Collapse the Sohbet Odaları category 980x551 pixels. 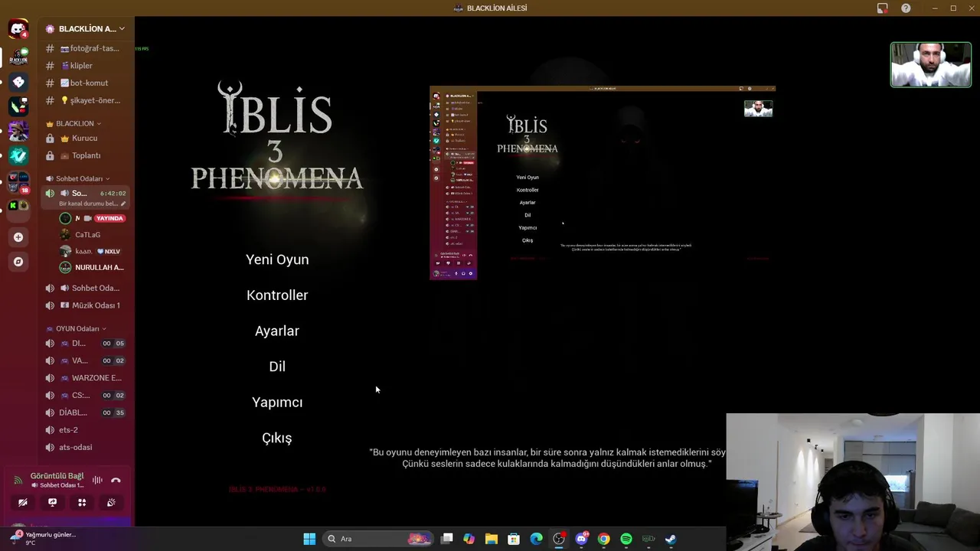tap(78, 178)
